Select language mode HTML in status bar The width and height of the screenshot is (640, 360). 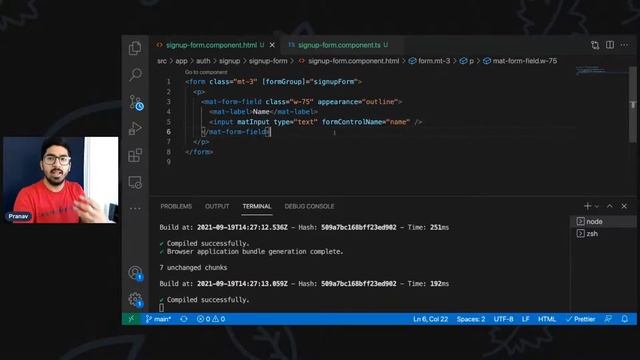547,319
